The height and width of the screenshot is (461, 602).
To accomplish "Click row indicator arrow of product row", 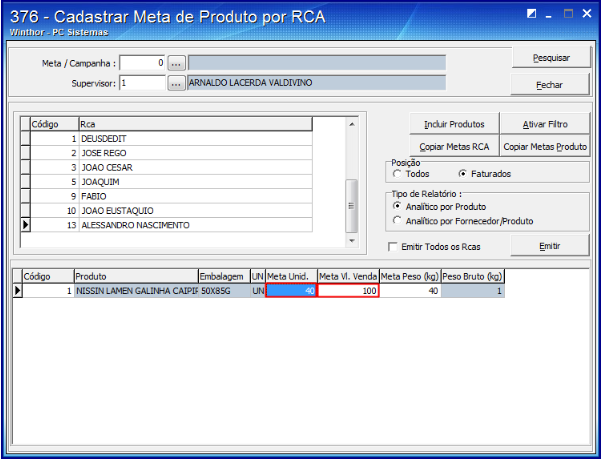I will click(x=18, y=291).
